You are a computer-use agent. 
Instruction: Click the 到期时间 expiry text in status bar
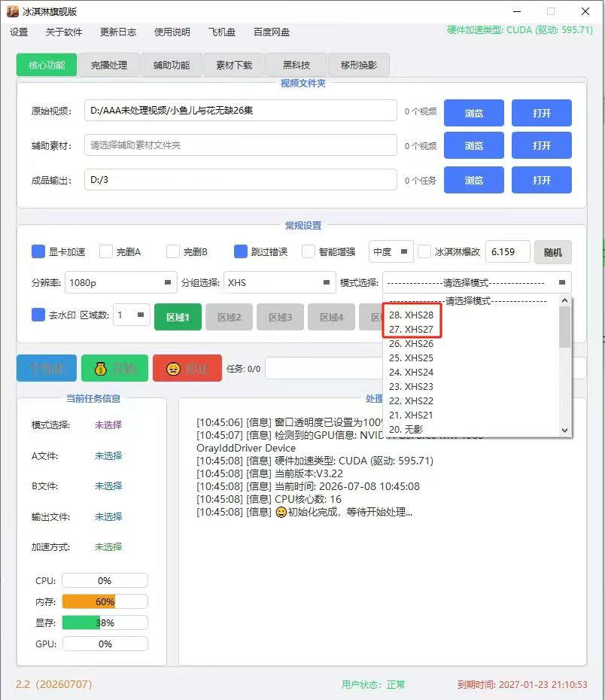click(522, 684)
